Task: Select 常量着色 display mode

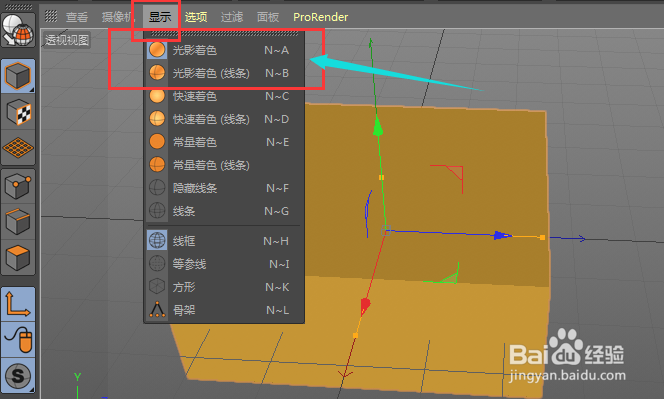Action: click(x=224, y=142)
